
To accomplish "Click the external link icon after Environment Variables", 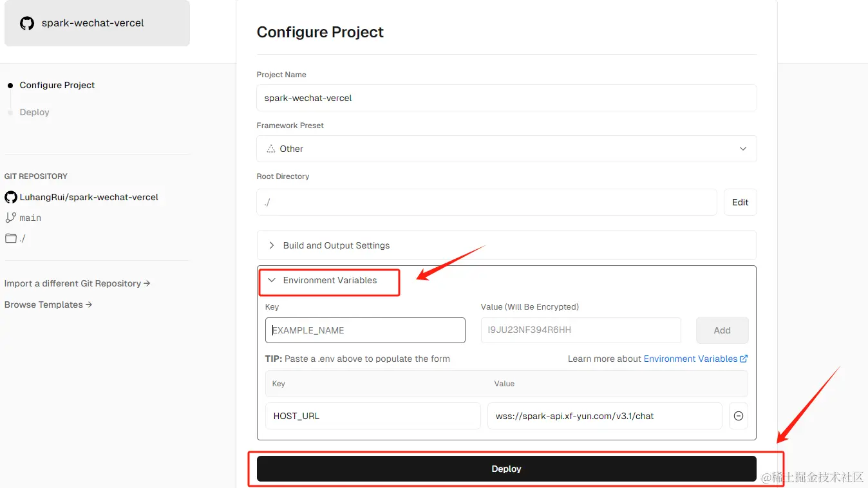I will click(744, 359).
